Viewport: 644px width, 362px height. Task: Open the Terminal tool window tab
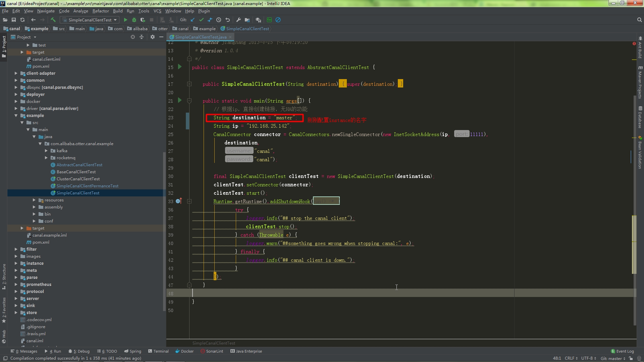[x=158, y=351]
